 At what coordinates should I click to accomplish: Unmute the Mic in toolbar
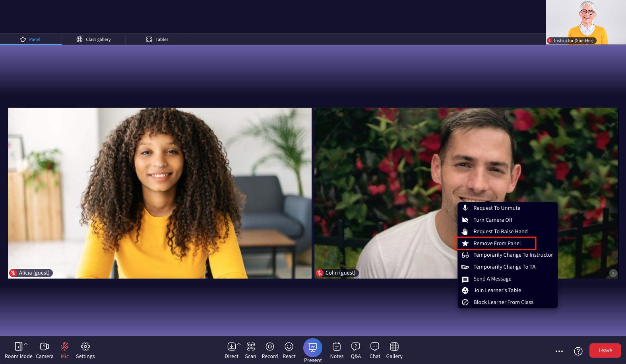click(65, 350)
